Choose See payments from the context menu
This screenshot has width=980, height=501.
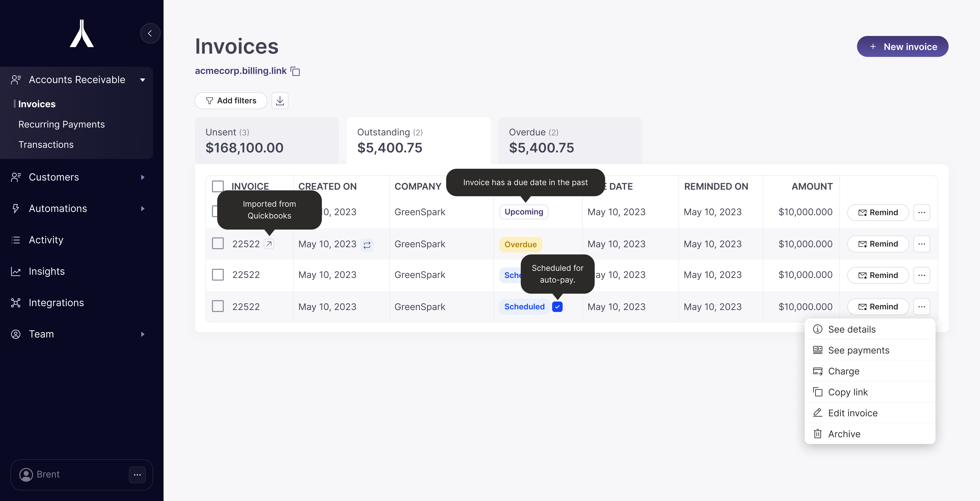tap(859, 350)
